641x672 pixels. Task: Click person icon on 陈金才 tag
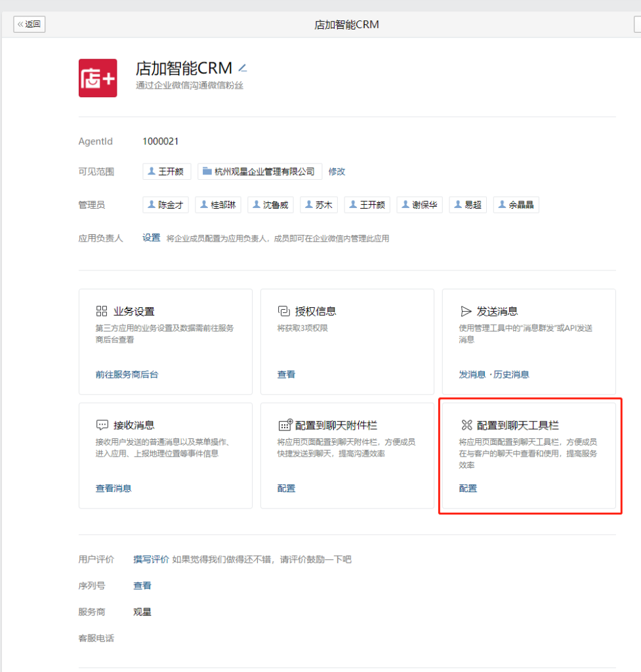pyautogui.click(x=152, y=205)
